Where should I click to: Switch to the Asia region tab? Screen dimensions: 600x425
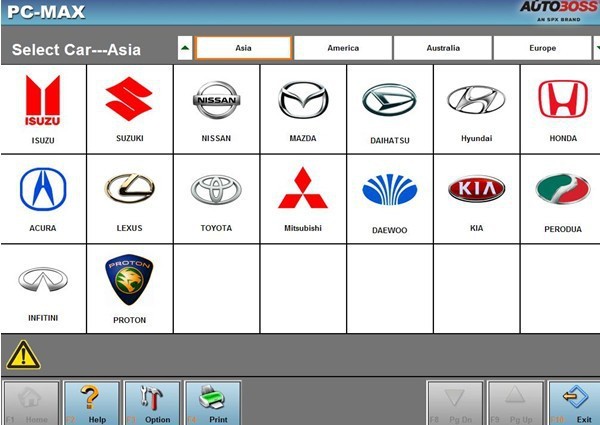243,48
